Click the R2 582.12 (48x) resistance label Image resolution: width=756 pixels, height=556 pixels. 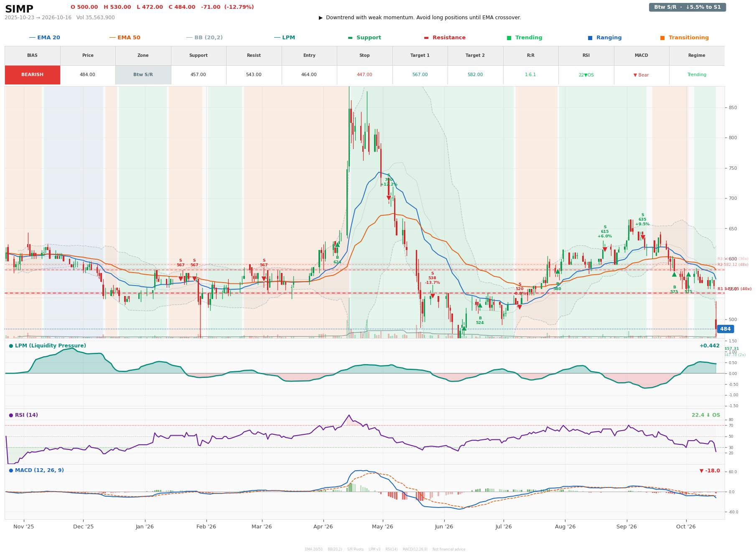coord(733,265)
